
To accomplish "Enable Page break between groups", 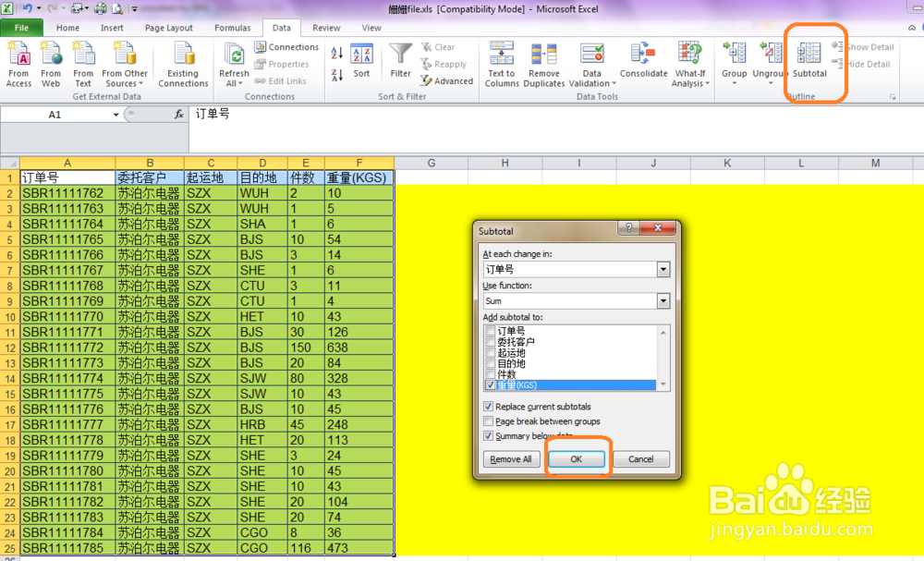I will (x=488, y=421).
